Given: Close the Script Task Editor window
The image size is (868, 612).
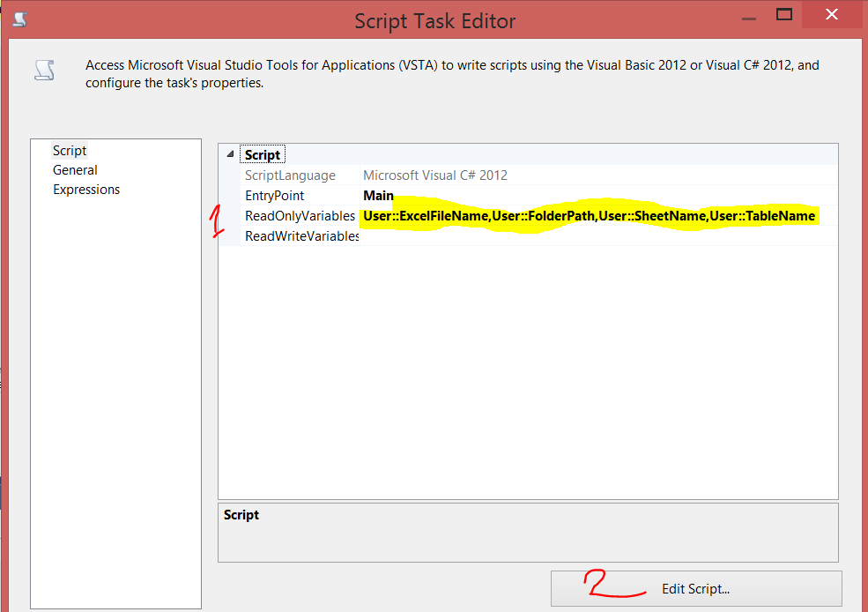Looking at the screenshot, I should click(x=832, y=15).
